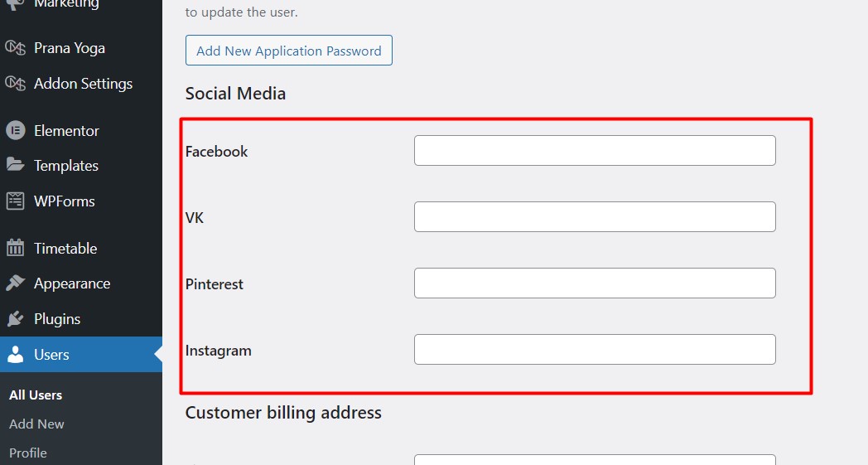The height and width of the screenshot is (465, 868).
Task: Focus the Facebook input field
Action: (595, 150)
